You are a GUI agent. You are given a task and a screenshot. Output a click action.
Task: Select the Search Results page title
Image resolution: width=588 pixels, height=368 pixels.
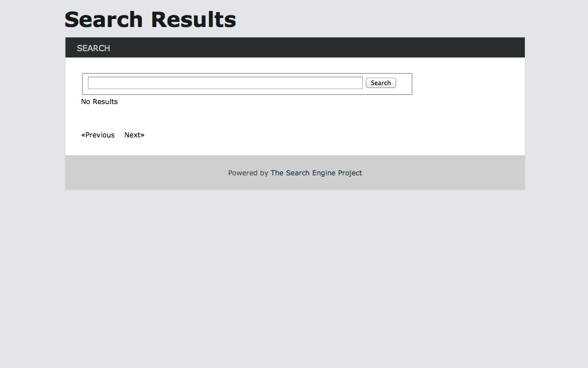point(150,19)
